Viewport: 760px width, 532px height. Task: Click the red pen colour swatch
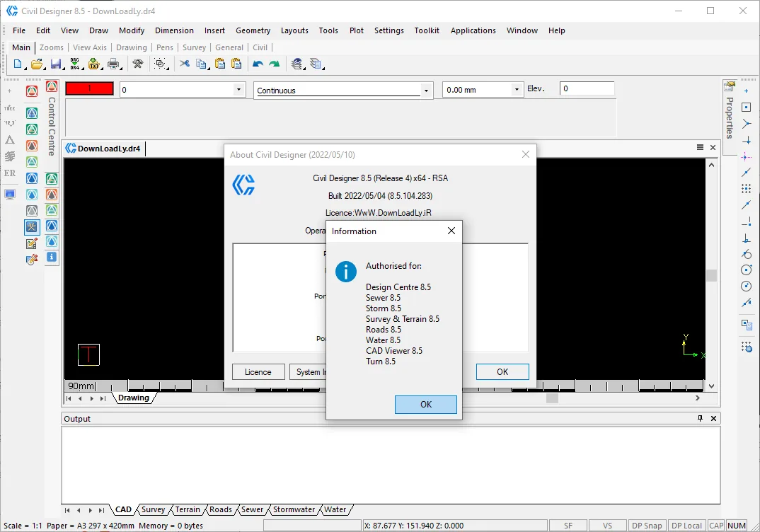click(89, 88)
